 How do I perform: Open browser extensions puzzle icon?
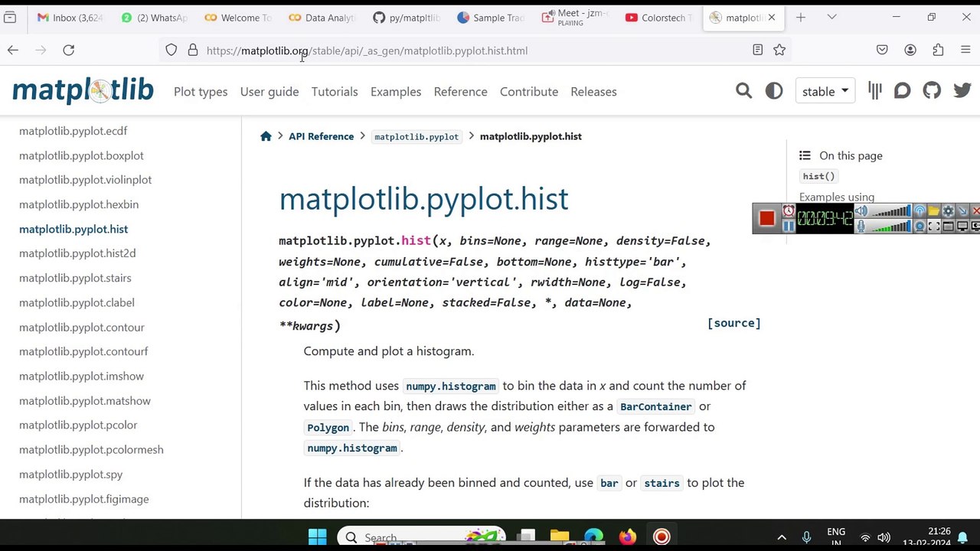[x=938, y=50]
